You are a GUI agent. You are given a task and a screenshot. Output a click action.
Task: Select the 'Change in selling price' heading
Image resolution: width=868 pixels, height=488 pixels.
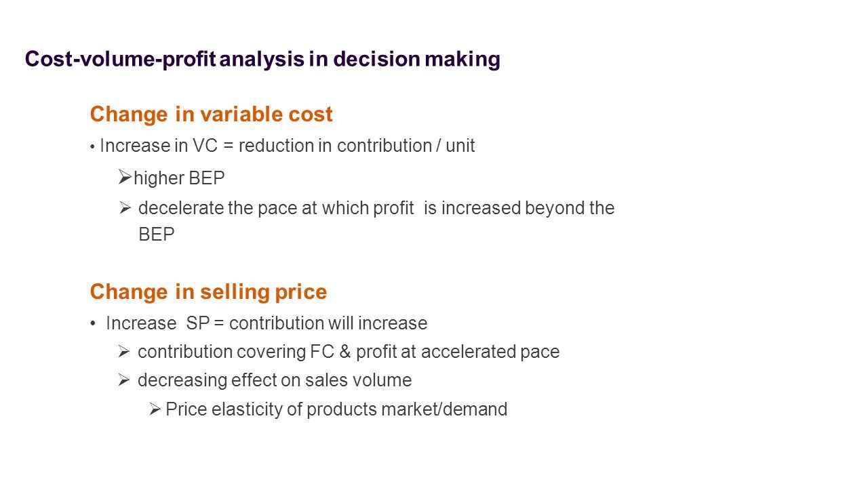click(x=208, y=292)
